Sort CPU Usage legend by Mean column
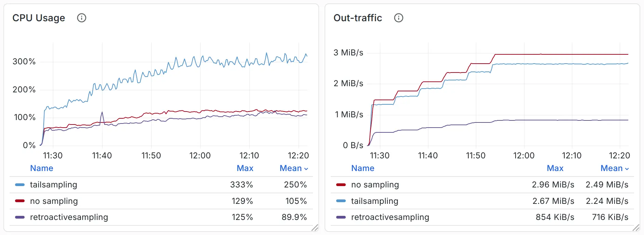Viewport: 644px width, 235px height. pos(290,168)
